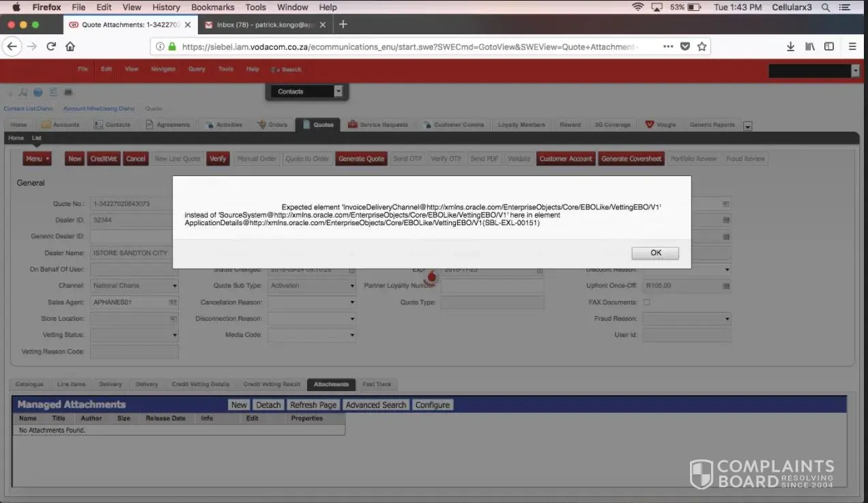Image resolution: width=868 pixels, height=503 pixels.
Task: Switch to the Line Items tab
Action: tap(72, 384)
